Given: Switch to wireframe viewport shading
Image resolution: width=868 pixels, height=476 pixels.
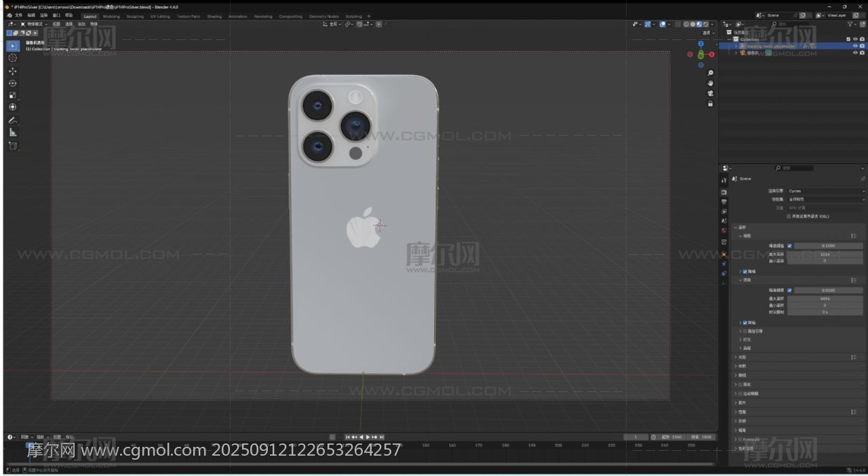Looking at the screenshot, I should (686, 24).
